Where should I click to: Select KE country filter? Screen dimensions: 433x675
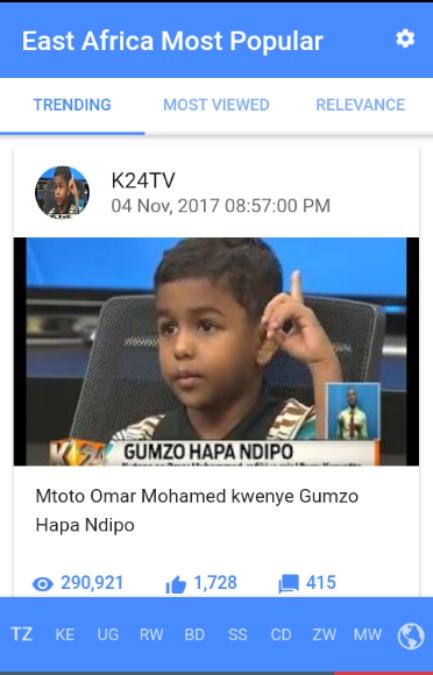tap(65, 635)
